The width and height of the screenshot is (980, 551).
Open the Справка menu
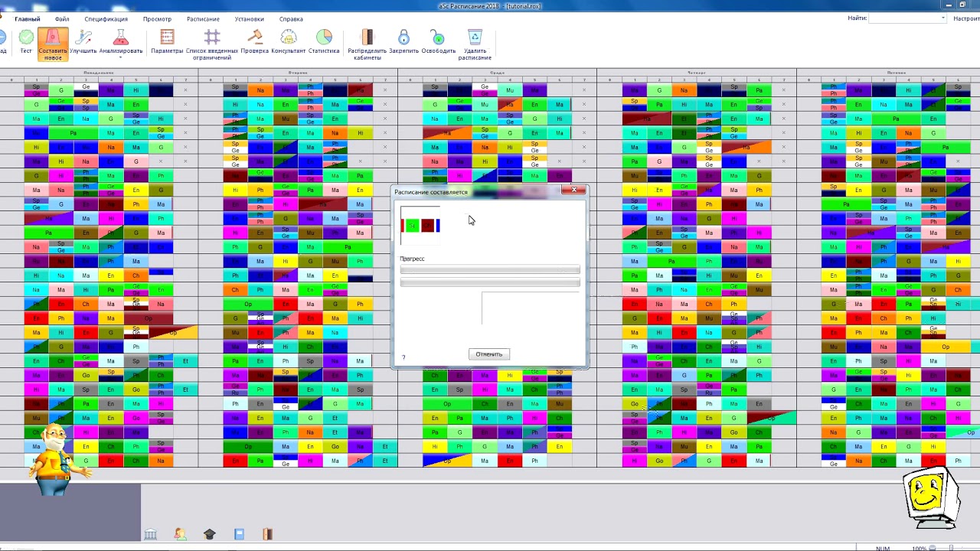coord(291,19)
